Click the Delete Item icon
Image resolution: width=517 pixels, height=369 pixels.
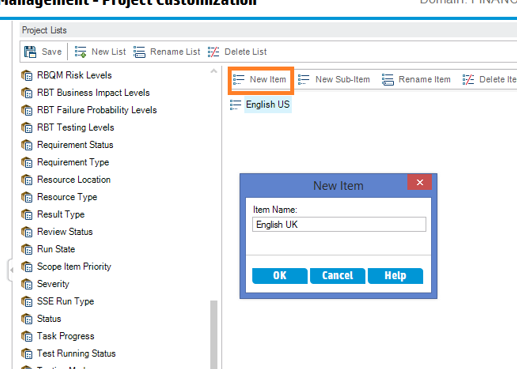468,80
